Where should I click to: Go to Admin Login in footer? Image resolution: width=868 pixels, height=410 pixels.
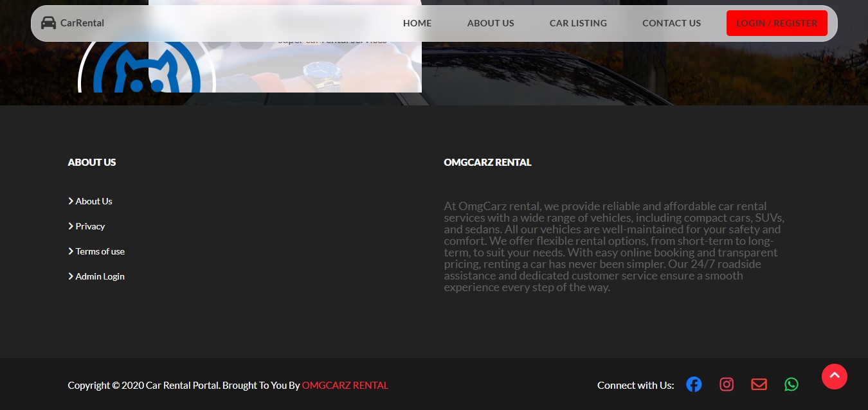pos(100,276)
